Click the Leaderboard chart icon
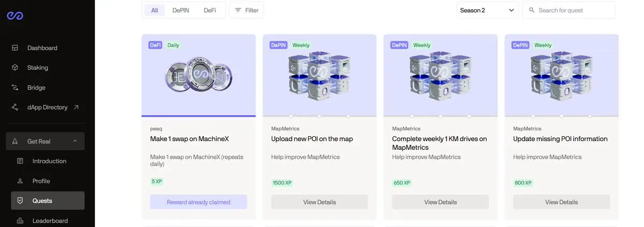This screenshot has width=644, height=227. 20,221
